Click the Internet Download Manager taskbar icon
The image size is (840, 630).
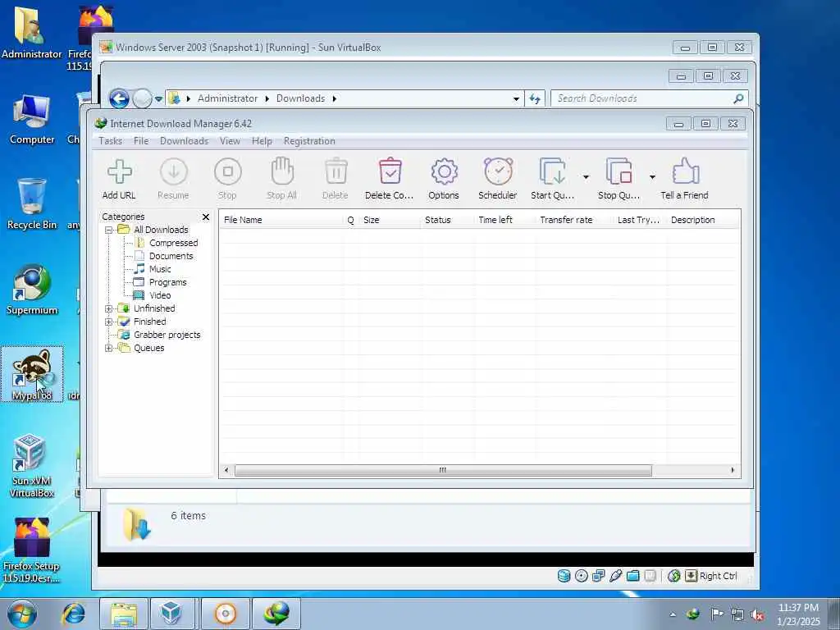click(276, 614)
